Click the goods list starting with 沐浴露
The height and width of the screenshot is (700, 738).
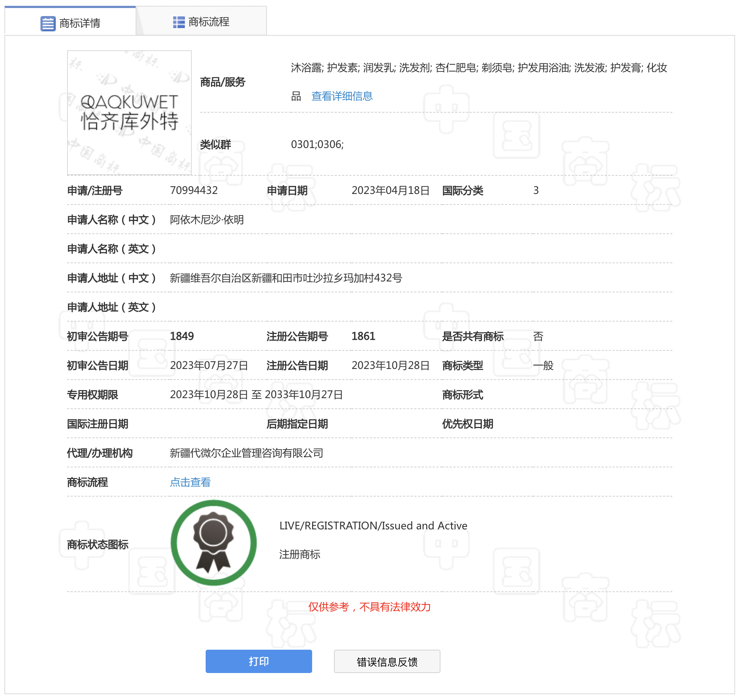tap(479, 82)
